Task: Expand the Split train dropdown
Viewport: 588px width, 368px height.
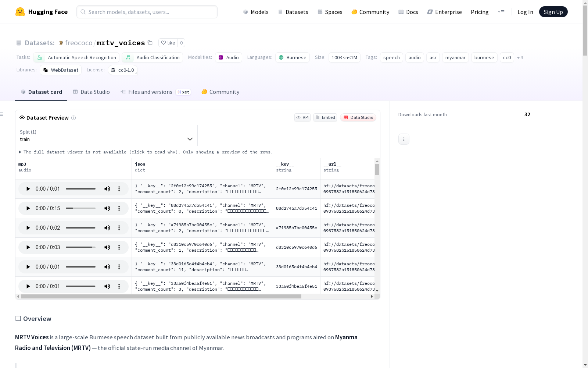Action: point(106,135)
